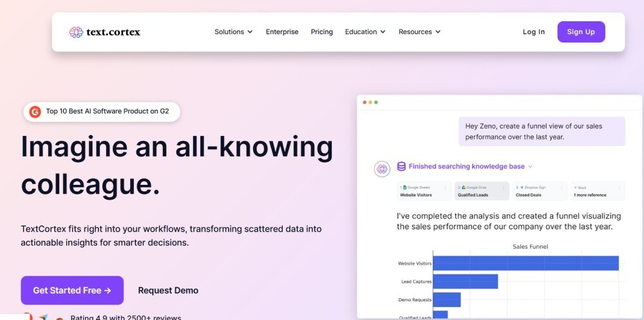Click the 'Rating 4.9 with 2500+ reviews' text

(126, 317)
